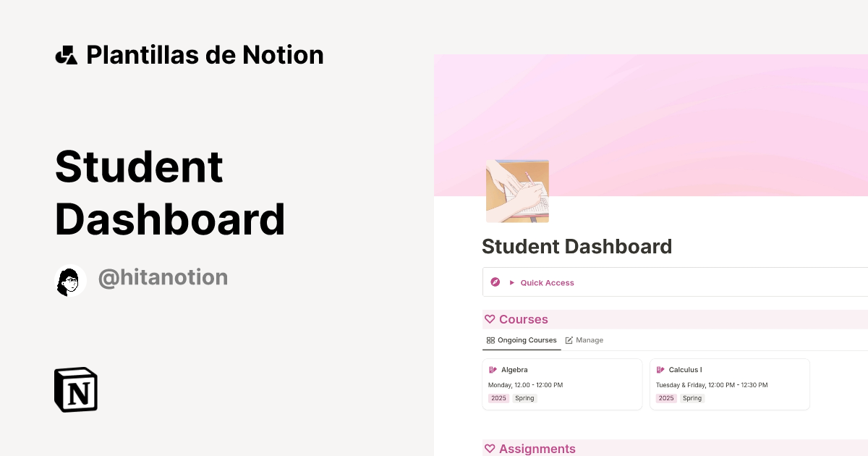
Task: Click the compass icon in Quick Access
Action: (495, 282)
